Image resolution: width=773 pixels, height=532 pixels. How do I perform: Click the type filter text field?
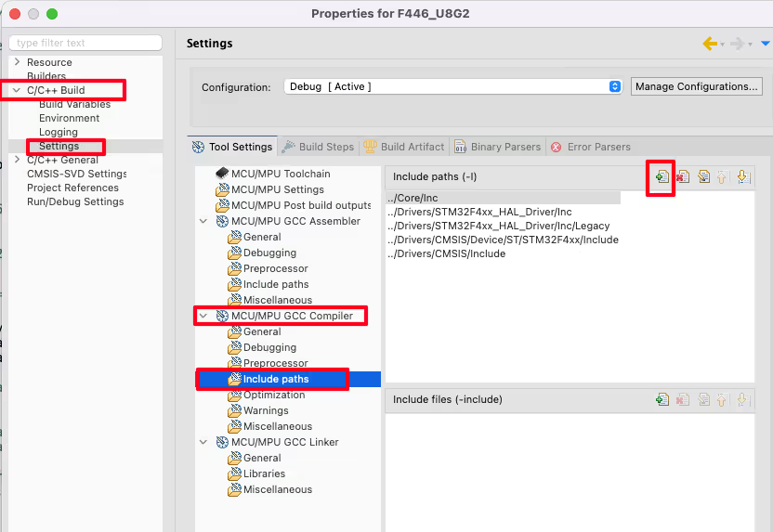click(x=85, y=43)
